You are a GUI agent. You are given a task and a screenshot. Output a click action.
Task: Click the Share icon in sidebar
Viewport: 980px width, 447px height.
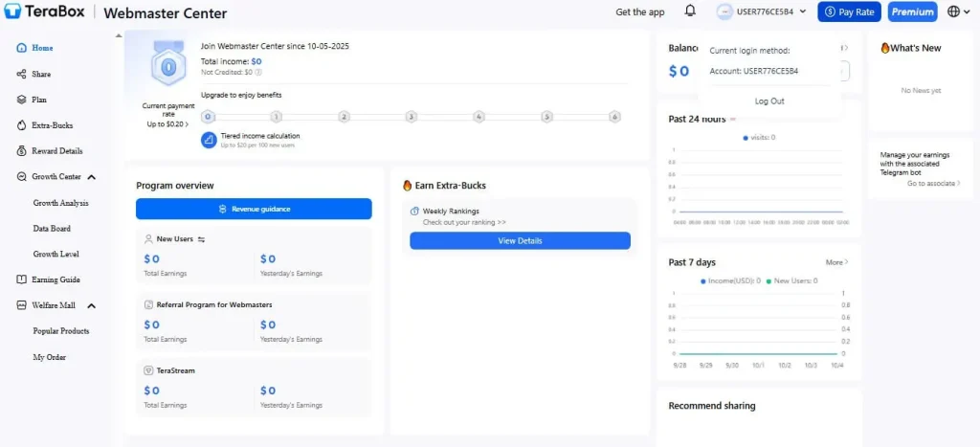21,74
